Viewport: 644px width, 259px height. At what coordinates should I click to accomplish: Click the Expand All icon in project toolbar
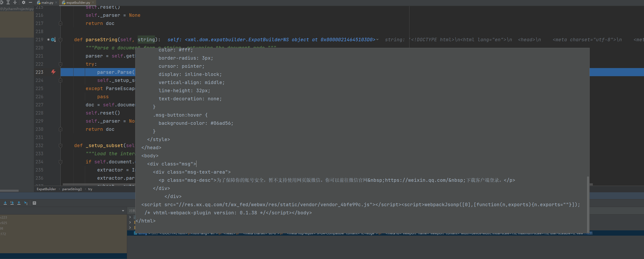(8, 2)
